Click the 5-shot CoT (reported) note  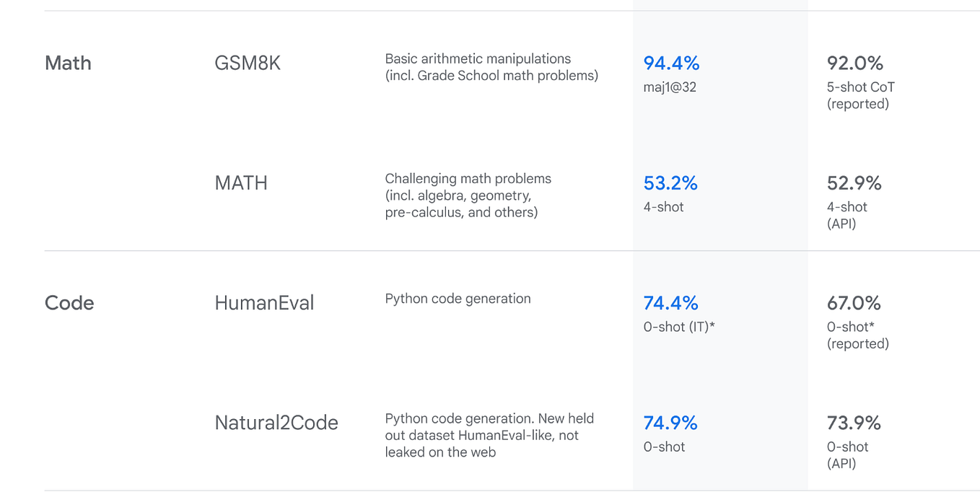click(860, 95)
